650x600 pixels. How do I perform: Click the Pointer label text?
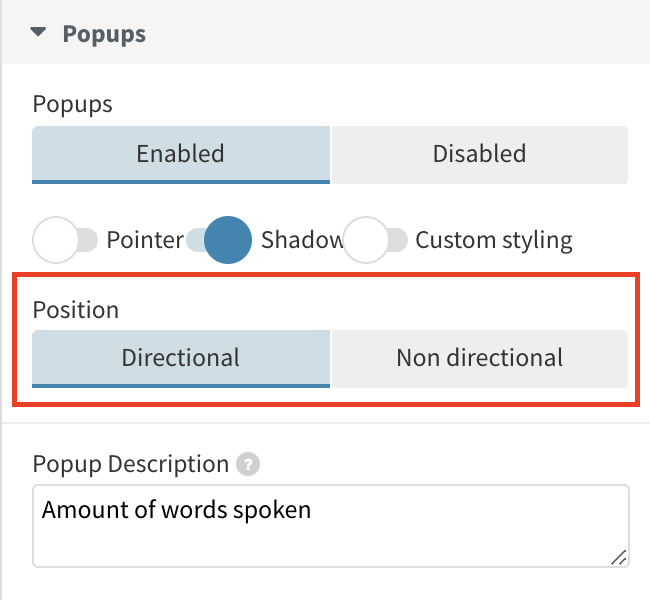(x=145, y=240)
